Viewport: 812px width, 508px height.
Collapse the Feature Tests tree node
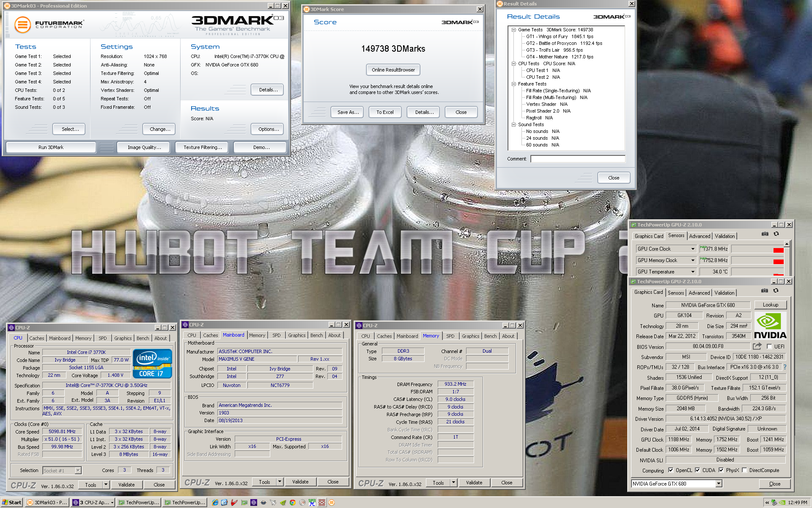click(513, 84)
